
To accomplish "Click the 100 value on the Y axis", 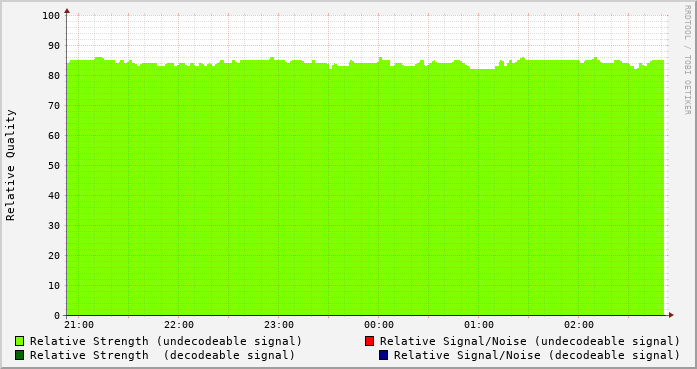I will tap(51, 16).
